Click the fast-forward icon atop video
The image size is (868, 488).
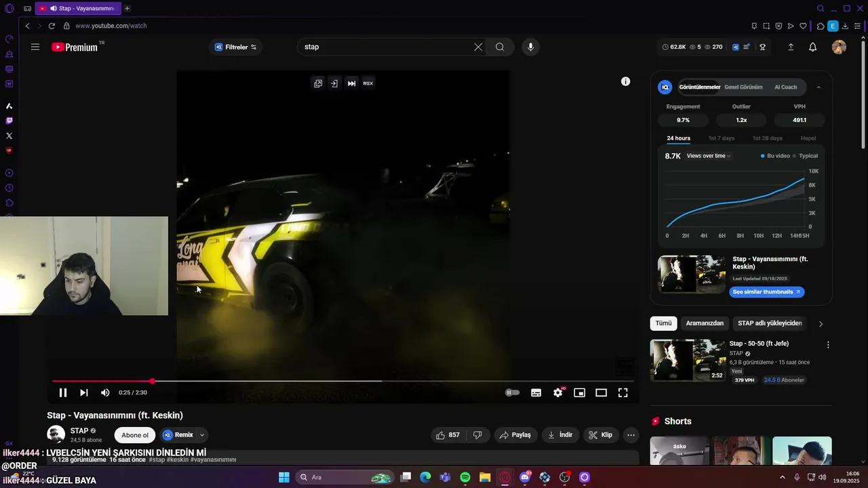(351, 83)
